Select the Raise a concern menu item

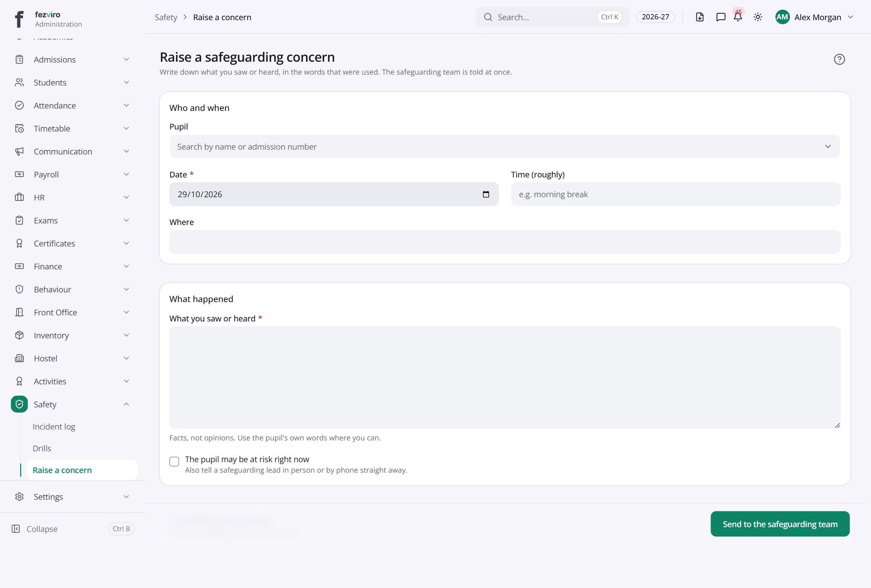(x=82, y=470)
